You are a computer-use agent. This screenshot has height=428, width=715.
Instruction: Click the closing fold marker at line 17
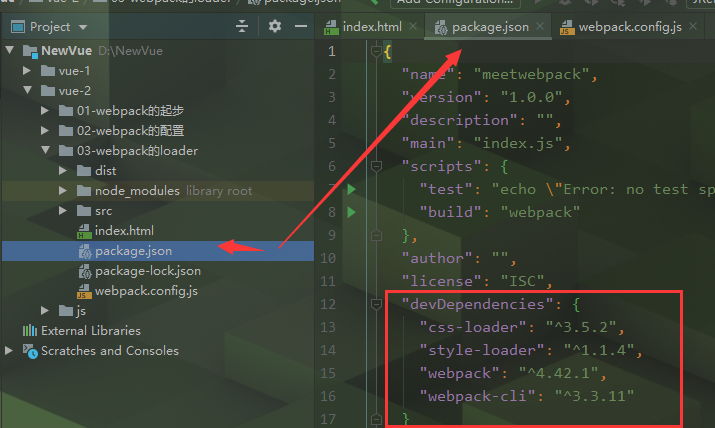pos(376,418)
